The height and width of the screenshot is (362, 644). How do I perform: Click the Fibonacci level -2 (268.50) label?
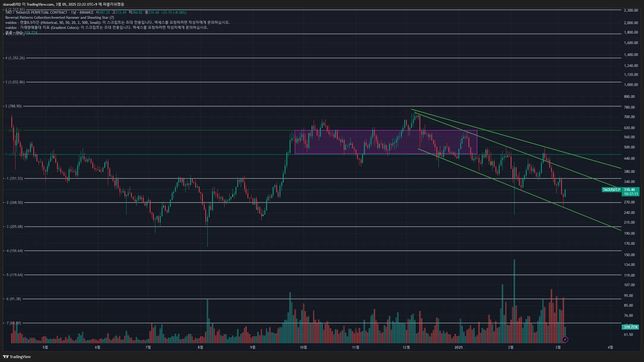click(x=14, y=203)
